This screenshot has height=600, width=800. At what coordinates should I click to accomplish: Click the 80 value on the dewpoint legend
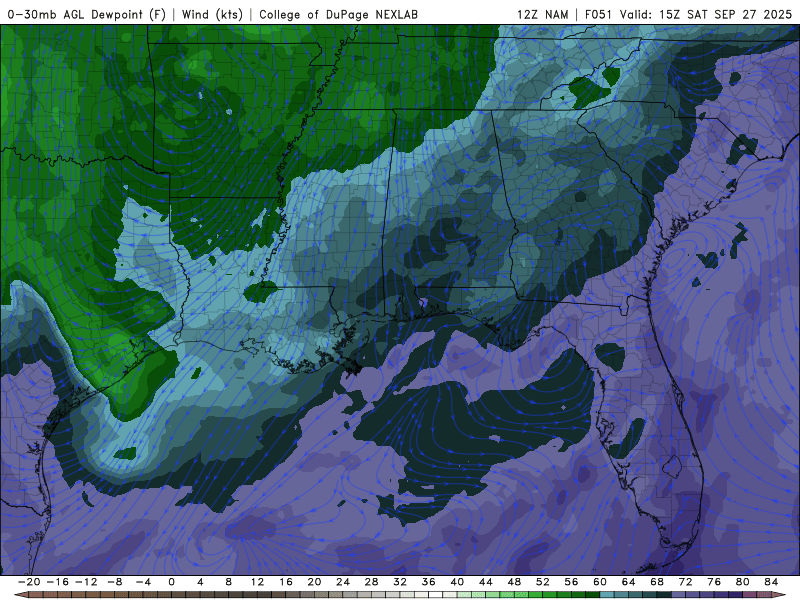tap(743, 582)
